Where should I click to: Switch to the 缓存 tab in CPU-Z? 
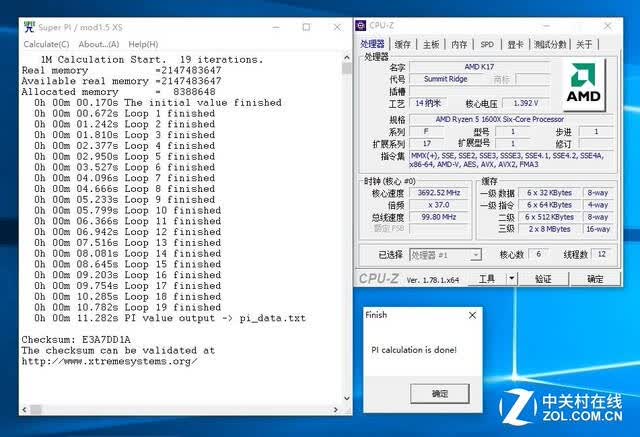[x=402, y=44]
